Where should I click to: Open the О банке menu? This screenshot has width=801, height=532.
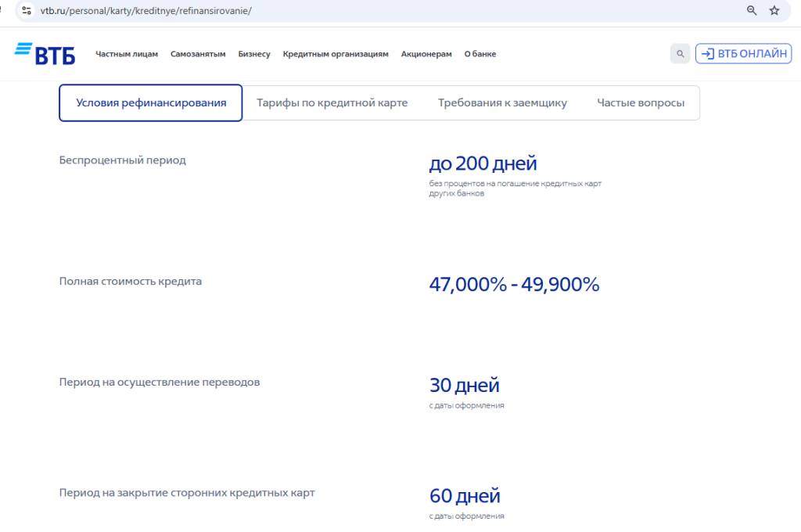click(x=480, y=54)
